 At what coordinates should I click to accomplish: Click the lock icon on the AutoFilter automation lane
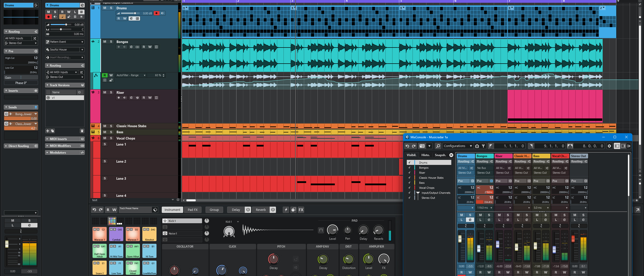coord(111,80)
